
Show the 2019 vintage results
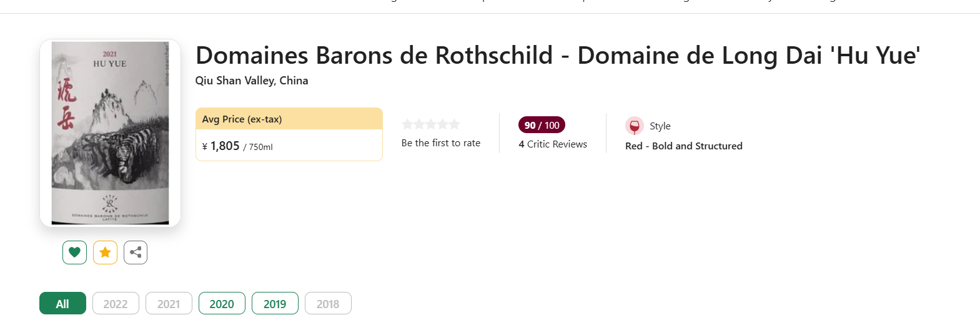click(275, 303)
